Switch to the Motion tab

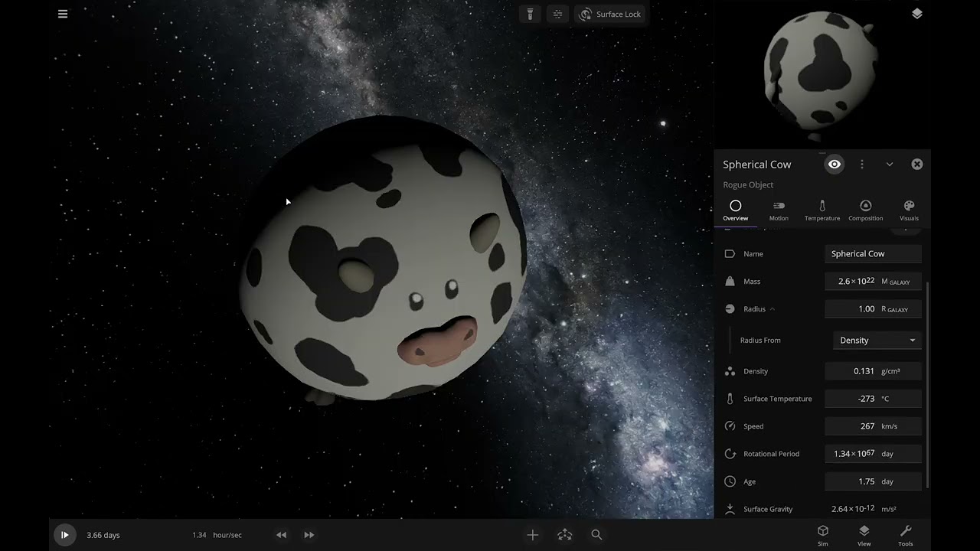tap(779, 210)
